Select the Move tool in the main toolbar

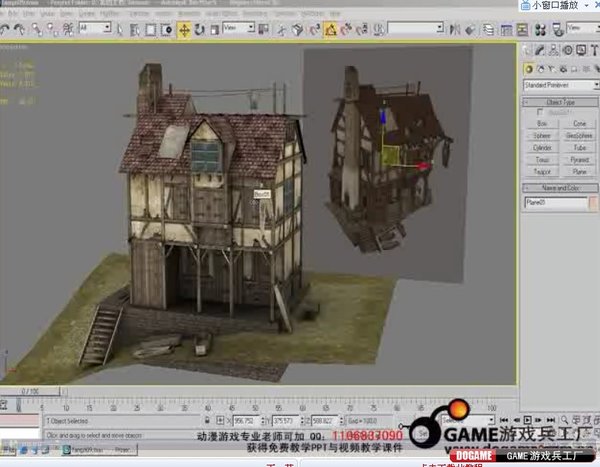point(184,29)
